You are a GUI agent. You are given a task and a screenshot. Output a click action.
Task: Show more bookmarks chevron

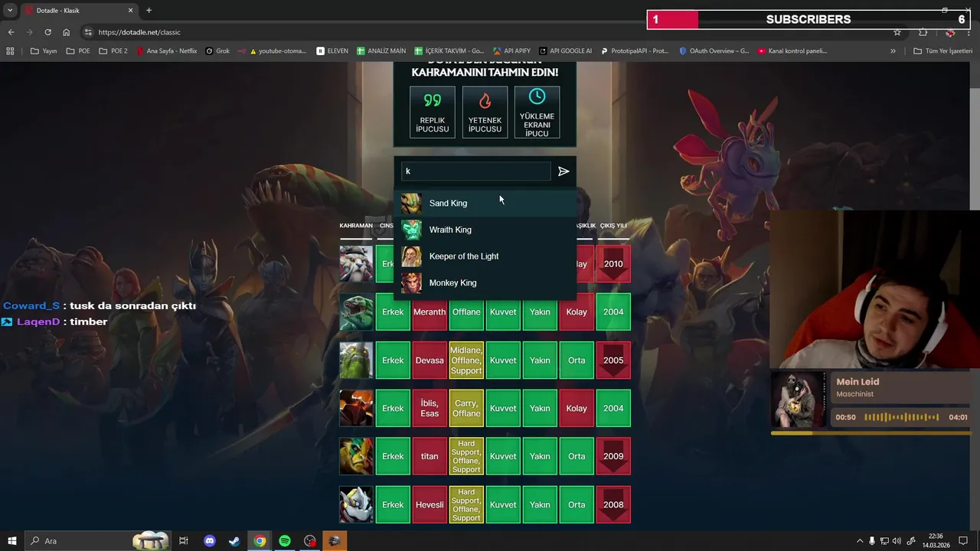pyautogui.click(x=893, y=51)
